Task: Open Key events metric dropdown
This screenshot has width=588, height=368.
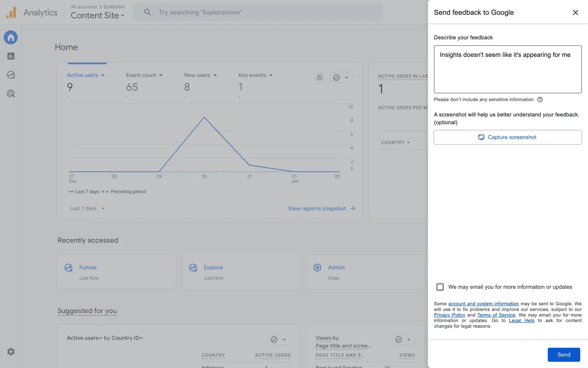Action: 271,75
